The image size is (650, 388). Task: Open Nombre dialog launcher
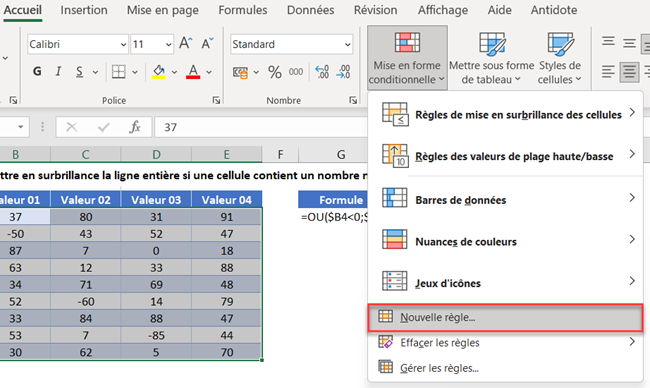tap(353, 100)
